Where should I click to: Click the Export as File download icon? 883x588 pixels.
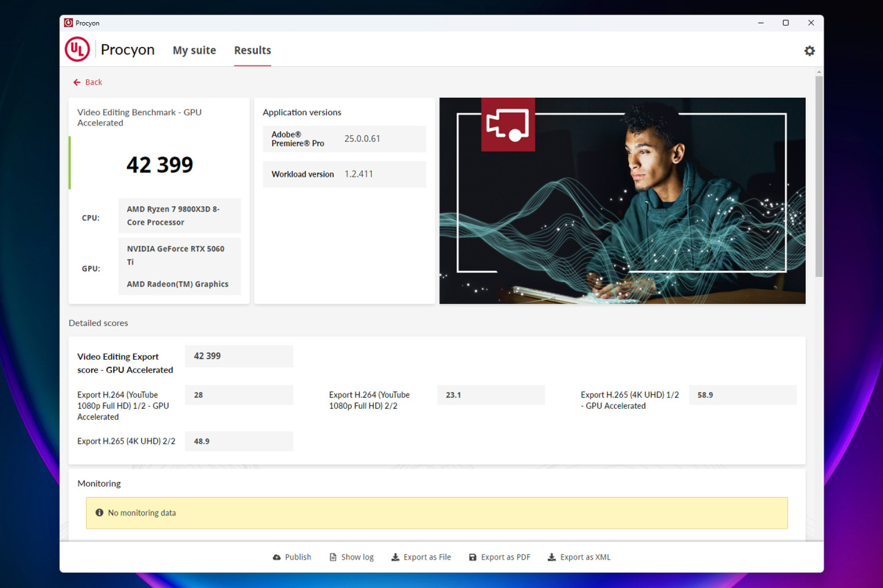click(x=395, y=557)
